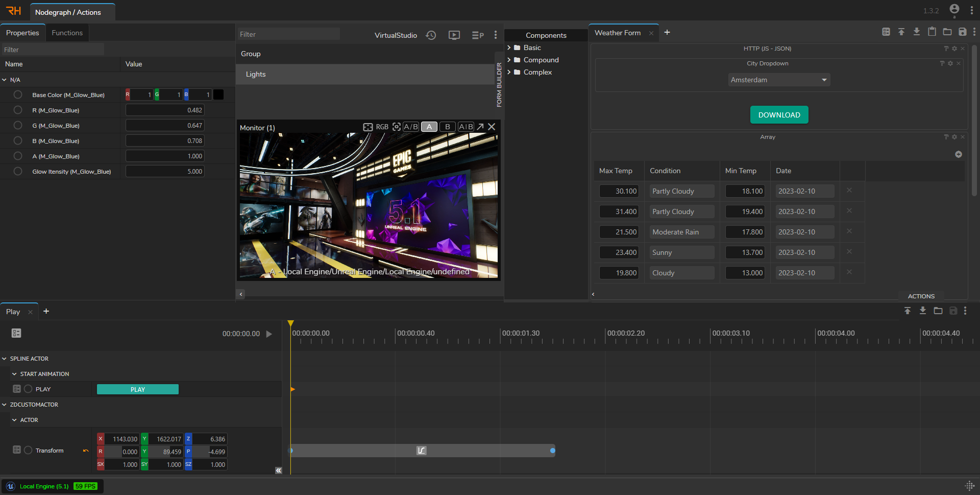The image size is (980, 495).
Task: Pop out the Monitor with arrow icon
Action: point(480,127)
